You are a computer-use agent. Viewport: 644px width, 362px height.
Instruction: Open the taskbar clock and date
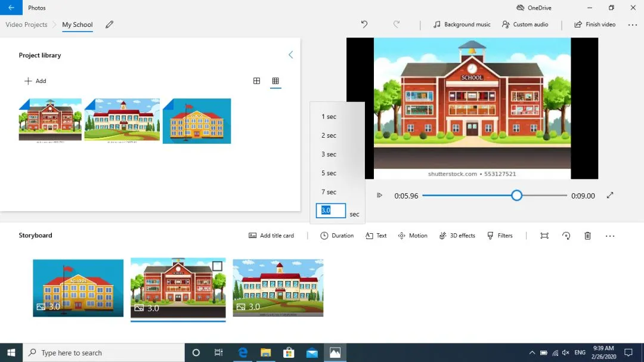click(x=603, y=352)
